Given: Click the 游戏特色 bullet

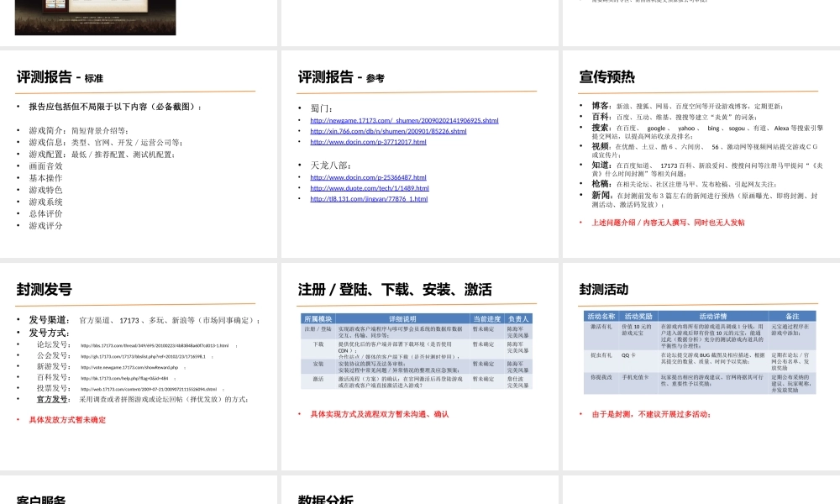Looking at the screenshot, I should pos(45,190).
